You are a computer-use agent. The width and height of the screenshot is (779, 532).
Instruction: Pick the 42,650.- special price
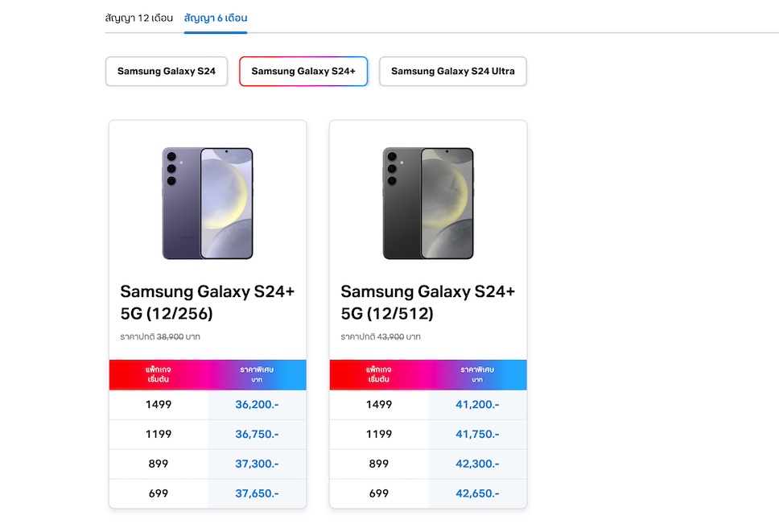[x=477, y=494]
